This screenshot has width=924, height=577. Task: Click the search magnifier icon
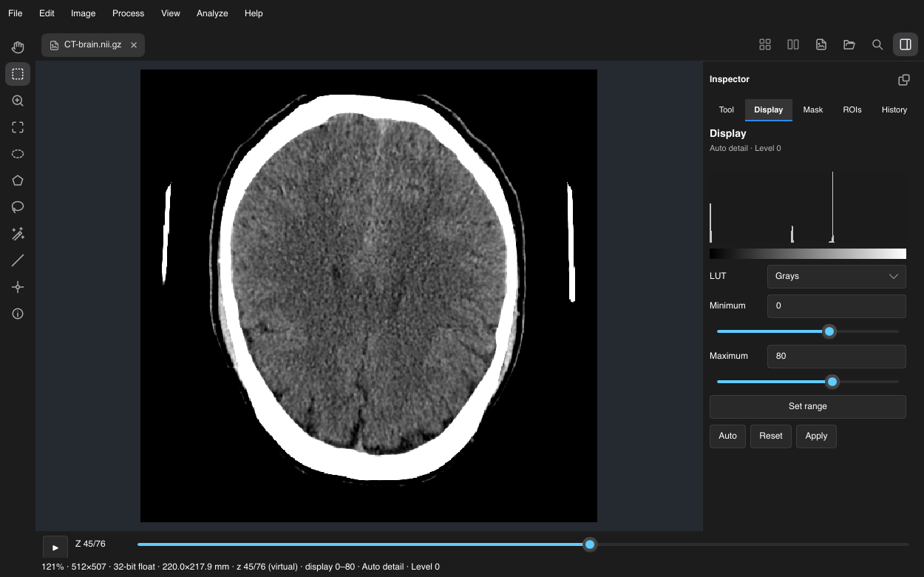point(877,44)
